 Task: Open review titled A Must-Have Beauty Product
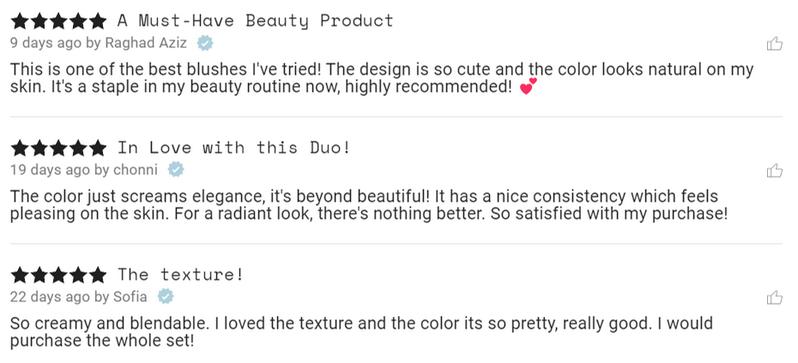pos(255,21)
